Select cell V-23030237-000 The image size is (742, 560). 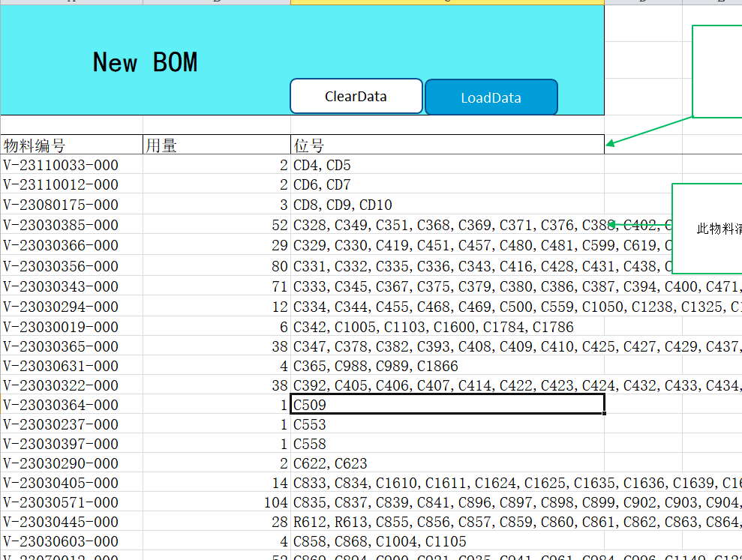(x=71, y=424)
